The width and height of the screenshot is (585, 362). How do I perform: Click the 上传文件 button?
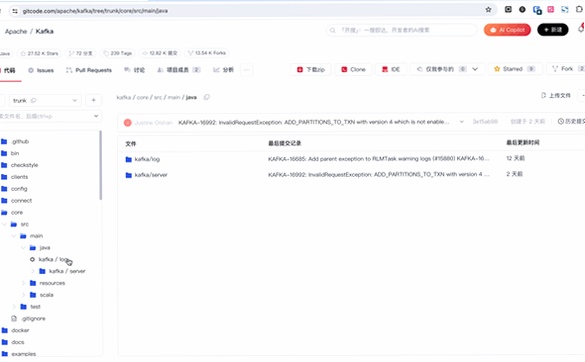[x=556, y=96]
